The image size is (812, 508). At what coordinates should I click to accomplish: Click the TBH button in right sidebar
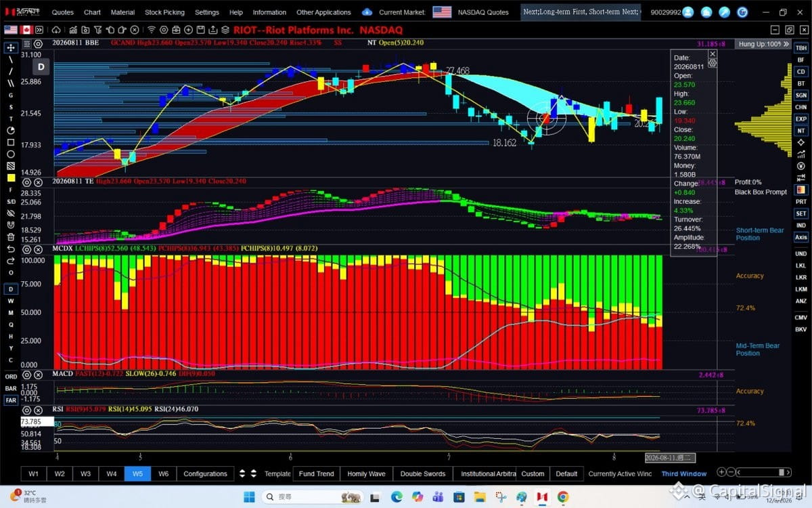[x=801, y=48]
